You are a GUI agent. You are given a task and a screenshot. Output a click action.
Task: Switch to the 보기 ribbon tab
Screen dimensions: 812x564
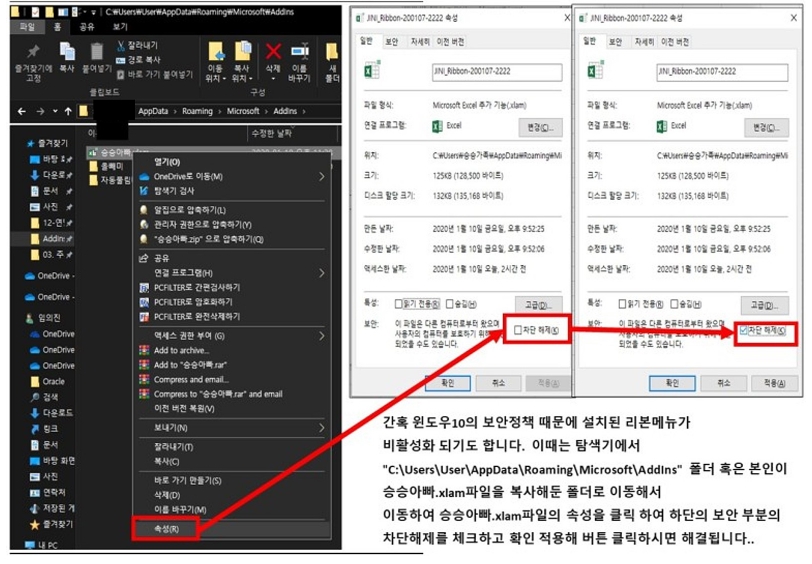point(120,27)
